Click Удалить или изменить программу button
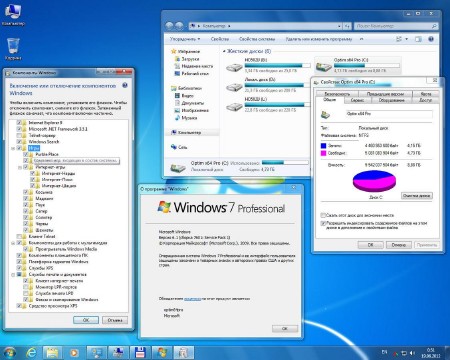Image resolution: width=450 pixels, height=360 pixels. click(x=319, y=39)
